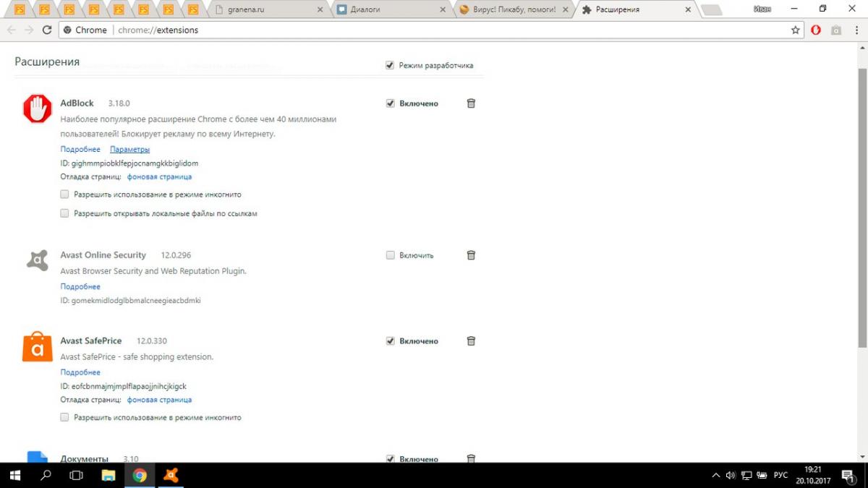Reload the extensions page
868x488 pixels.
(47, 30)
